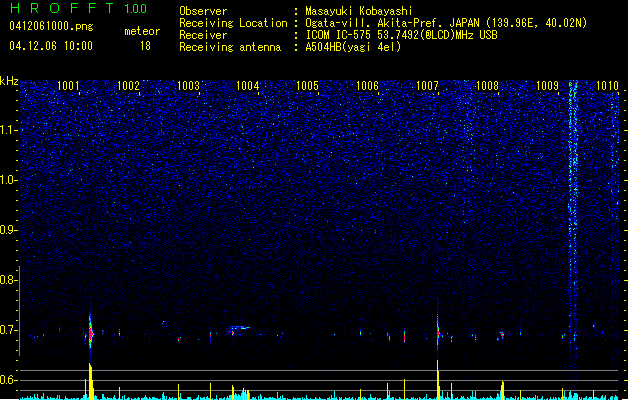This screenshot has height=400, width=629.
Task: Click the tallest yellow intensity bar after 1001
Action: pyautogui.click(x=91, y=381)
